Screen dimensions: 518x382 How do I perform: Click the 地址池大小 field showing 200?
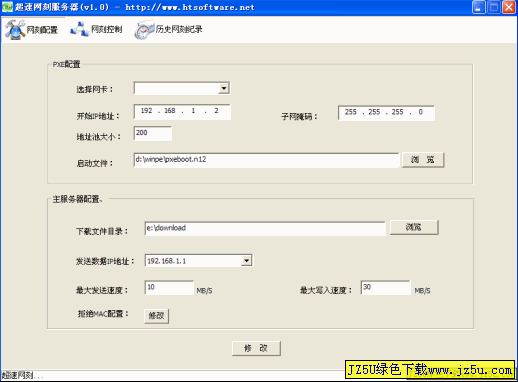[153, 133]
